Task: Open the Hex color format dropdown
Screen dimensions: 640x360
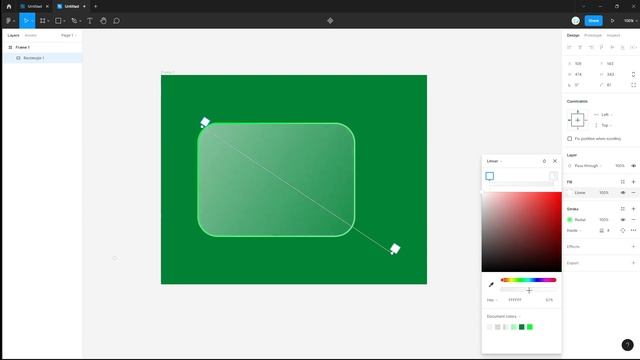Action: coord(492,300)
